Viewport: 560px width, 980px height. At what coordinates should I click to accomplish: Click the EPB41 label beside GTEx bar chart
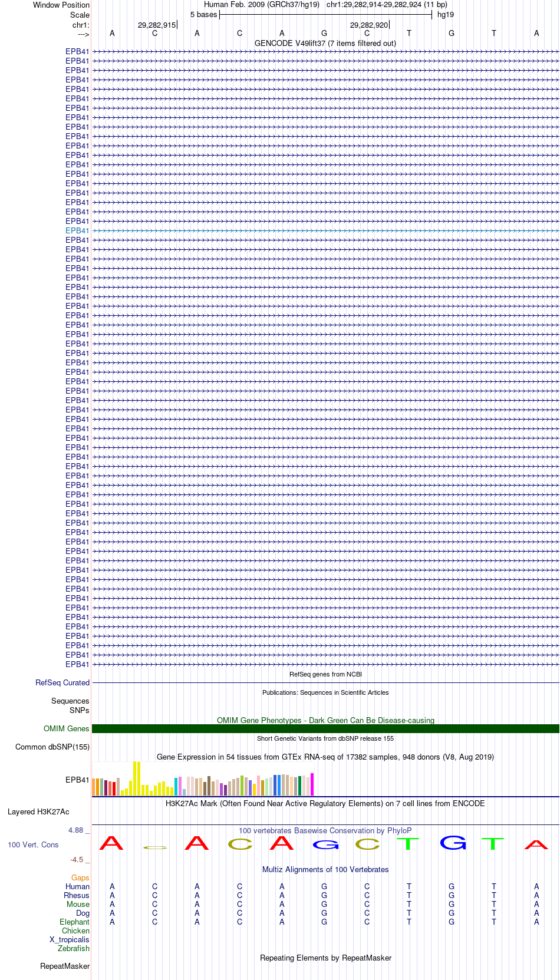77,780
